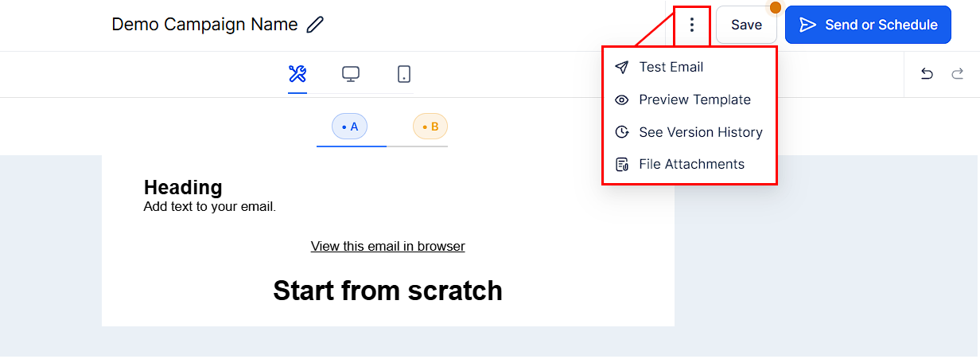Image resolution: width=980 pixels, height=359 pixels.
Task: Select variant B tab
Action: pyautogui.click(x=430, y=127)
